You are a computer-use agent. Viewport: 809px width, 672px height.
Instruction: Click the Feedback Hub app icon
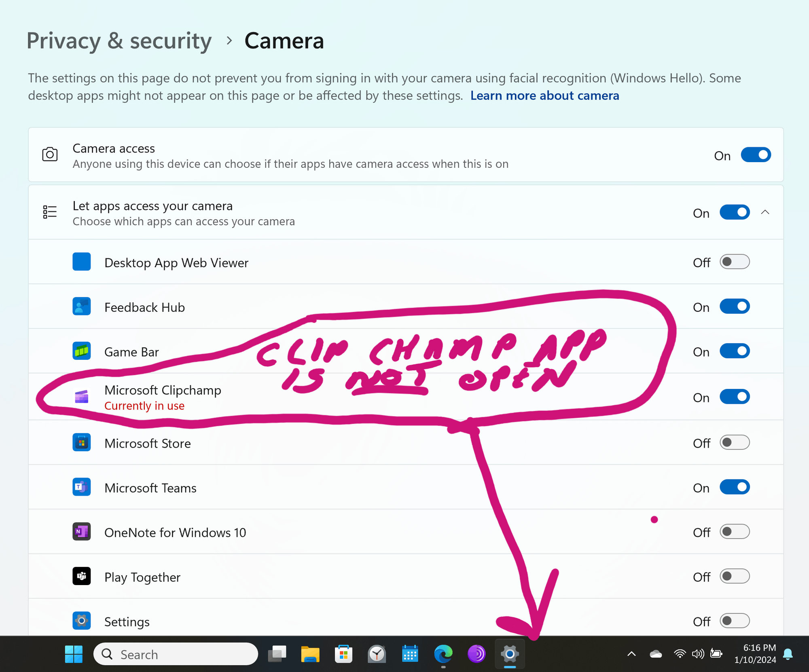81,306
